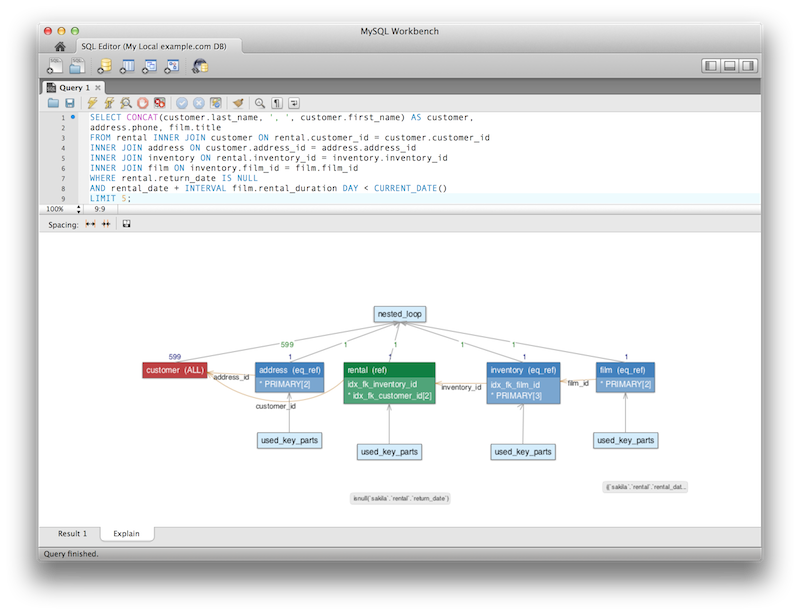This screenshot has width=800, height=614.
Task: Click the Create new schema database icon
Action: point(104,66)
